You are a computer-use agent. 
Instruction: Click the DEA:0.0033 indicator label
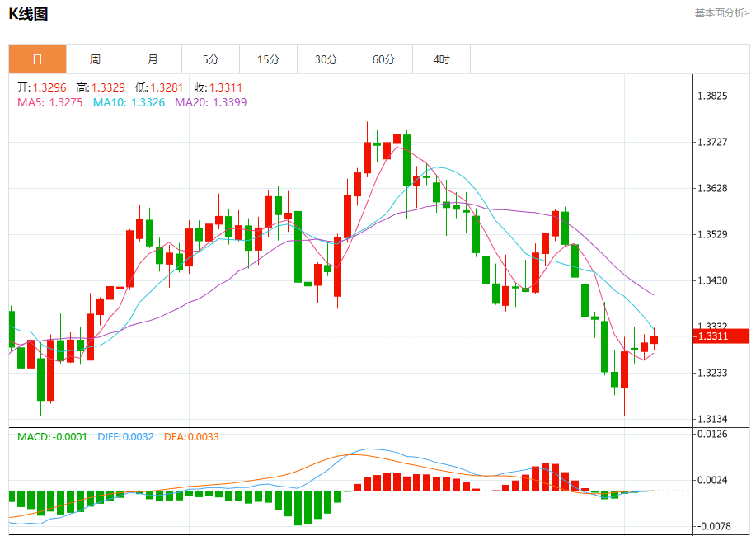pos(191,436)
